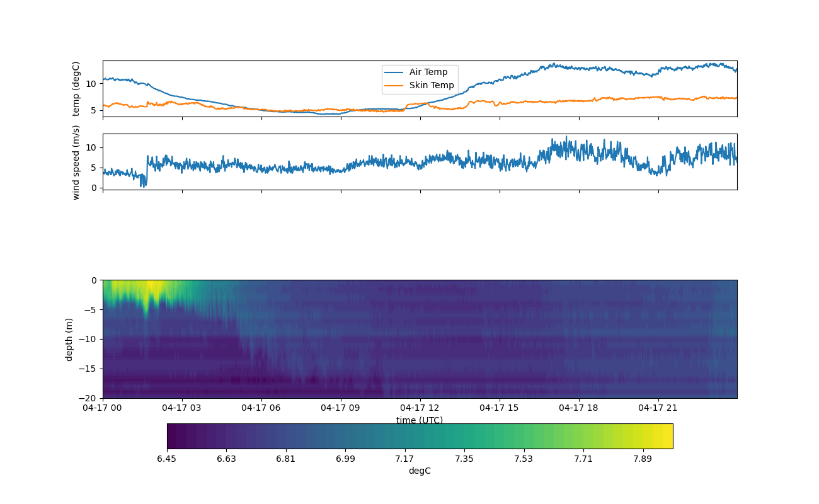Click the "04-17 18" time tick label
The height and width of the screenshot is (504, 819).
coord(579,408)
